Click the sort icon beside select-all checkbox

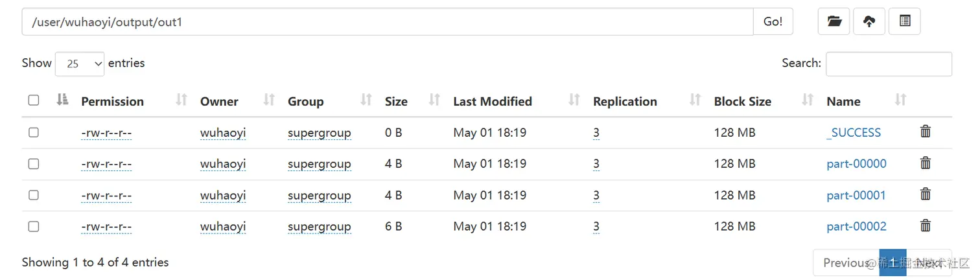pyautogui.click(x=62, y=100)
